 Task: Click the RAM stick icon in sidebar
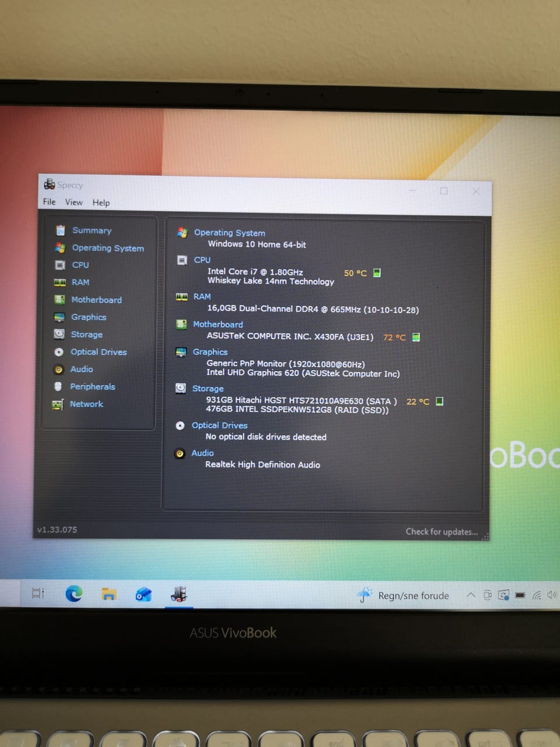pos(60,282)
